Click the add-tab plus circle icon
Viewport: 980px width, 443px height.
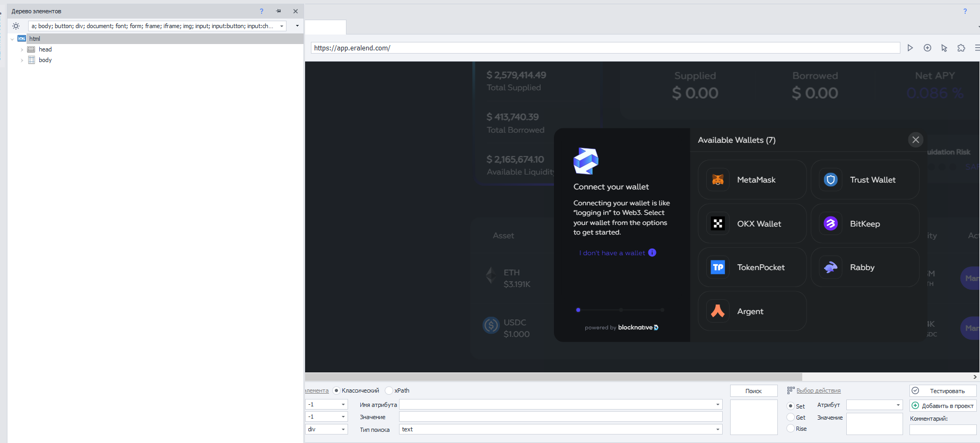click(927, 48)
